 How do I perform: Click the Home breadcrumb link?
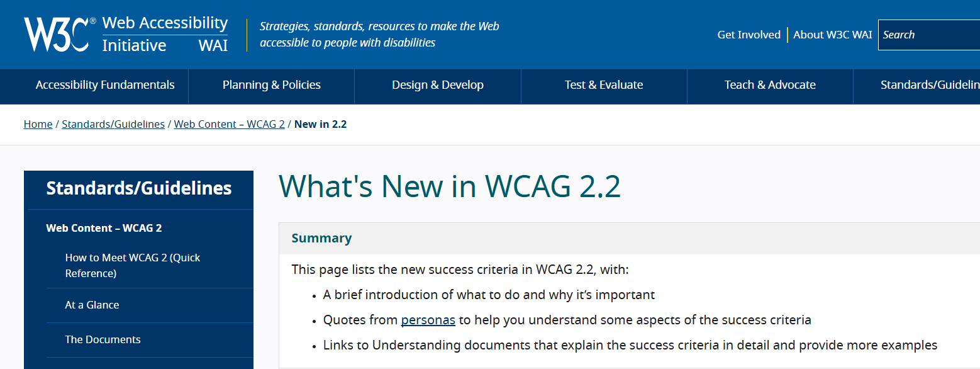[38, 124]
